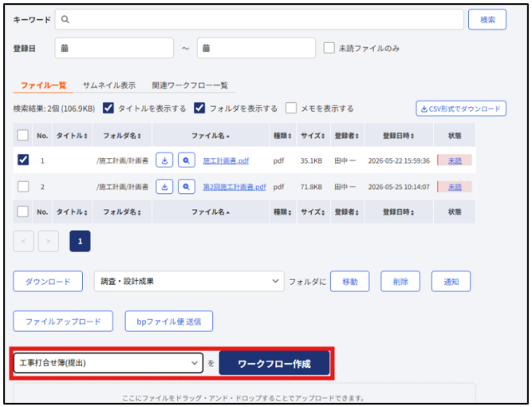The width and height of the screenshot is (532, 407).
Task: Go to page 1 in pagination
Action: [80, 241]
